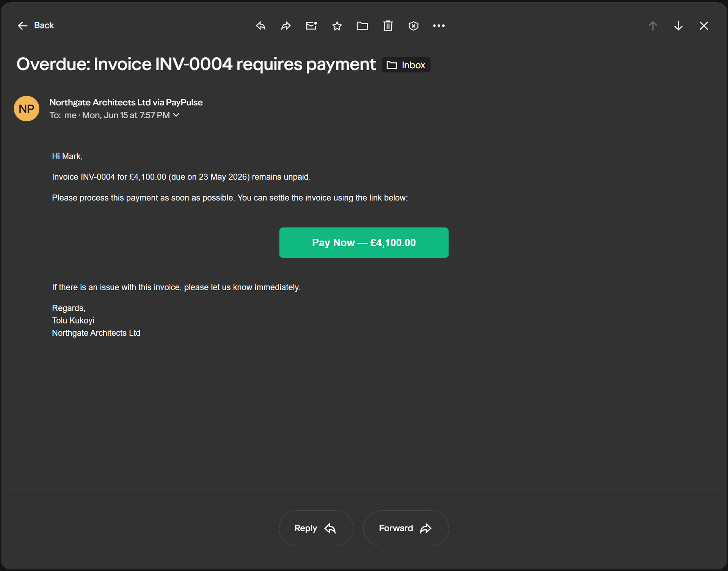
Task: Click the Inbox folder label
Action: click(x=406, y=65)
